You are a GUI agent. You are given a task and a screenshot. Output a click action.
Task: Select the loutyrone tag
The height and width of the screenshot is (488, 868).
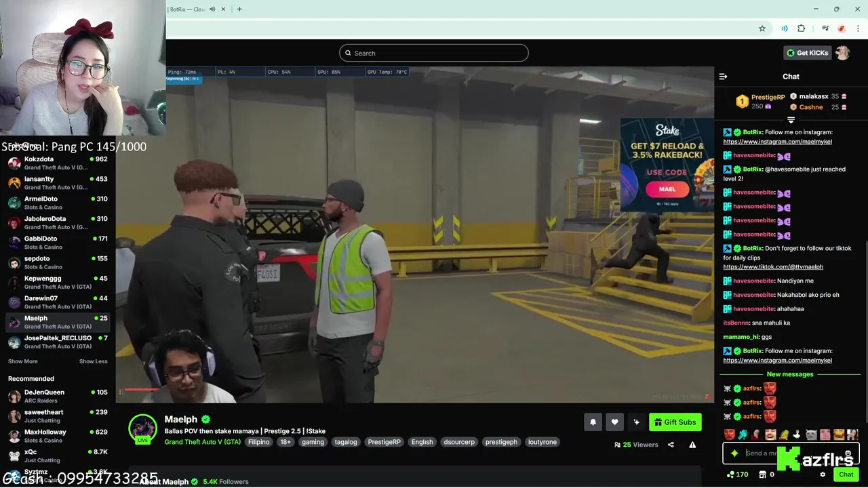coord(542,442)
